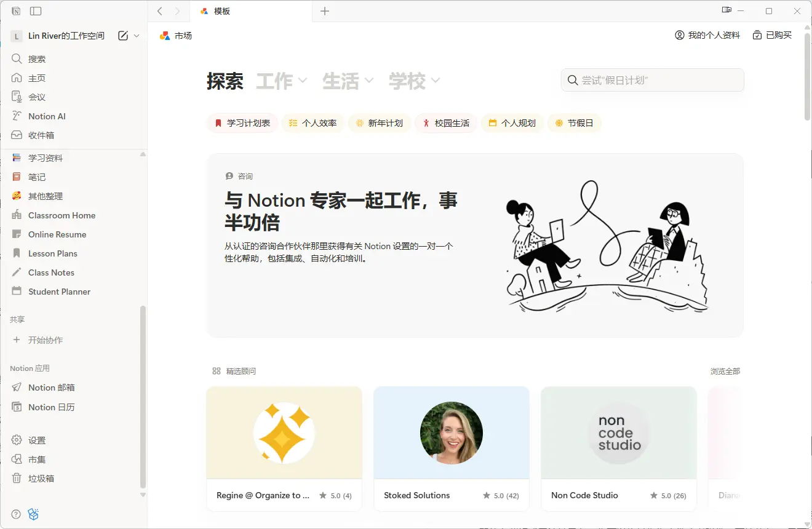Viewport: 812px width, 529px height.
Task: Open the Regine @ Organize consultant card
Action: [x=284, y=449]
